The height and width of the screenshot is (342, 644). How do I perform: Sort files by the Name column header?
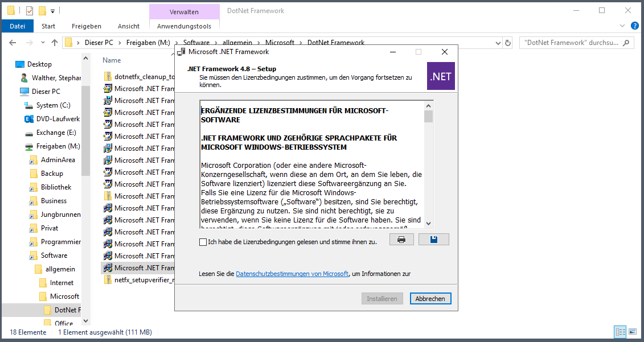click(112, 60)
